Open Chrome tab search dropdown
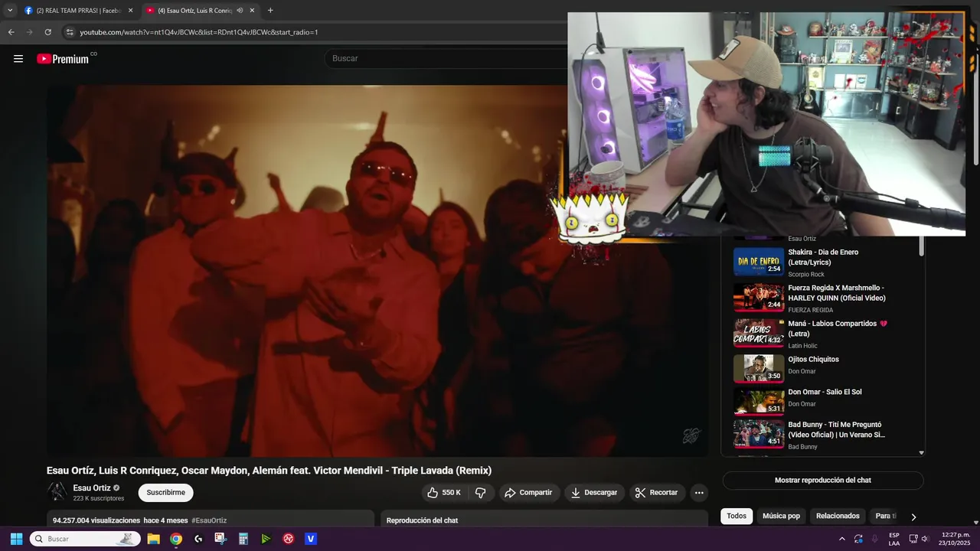The image size is (980, 551). (x=10, y=10)
